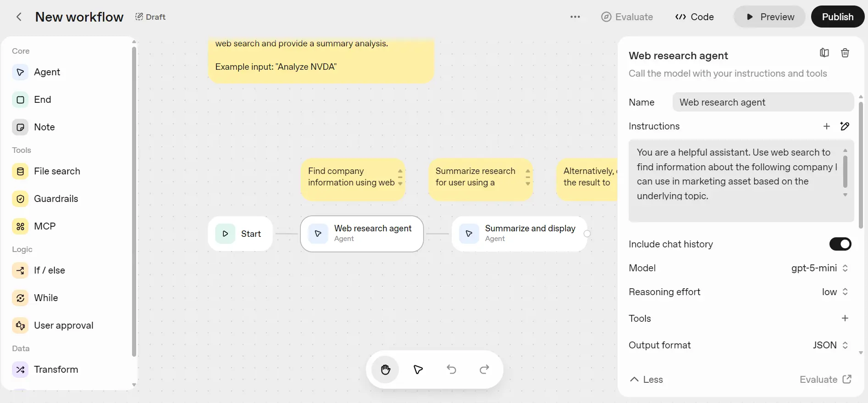Select the pointer selection tool

[418, 369]
